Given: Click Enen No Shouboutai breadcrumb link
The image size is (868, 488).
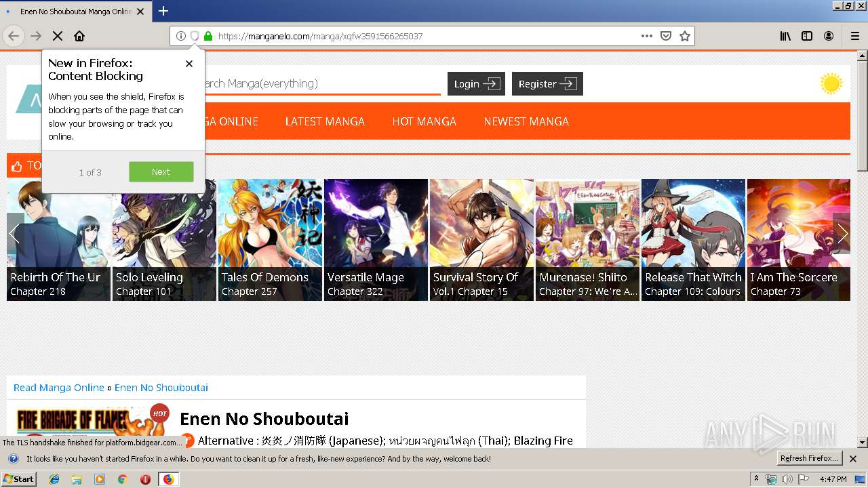Looking at the screenshot, I should [161, 388].
